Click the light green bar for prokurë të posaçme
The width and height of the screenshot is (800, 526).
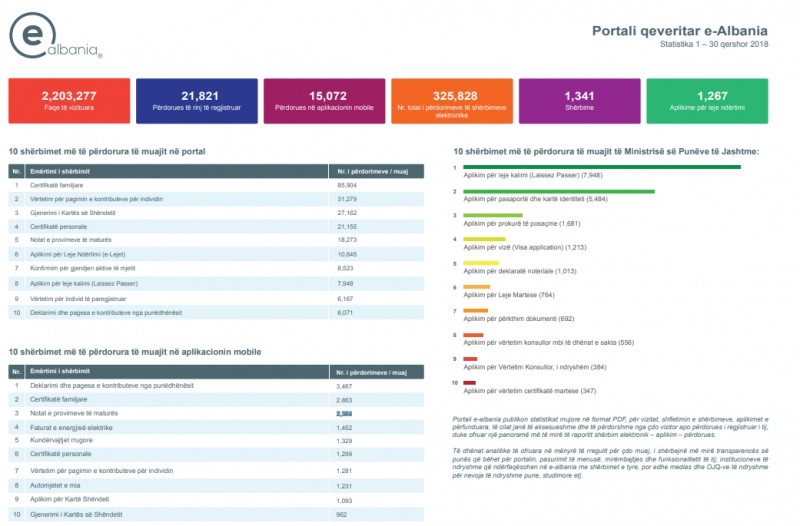click(x=493, y=215)
